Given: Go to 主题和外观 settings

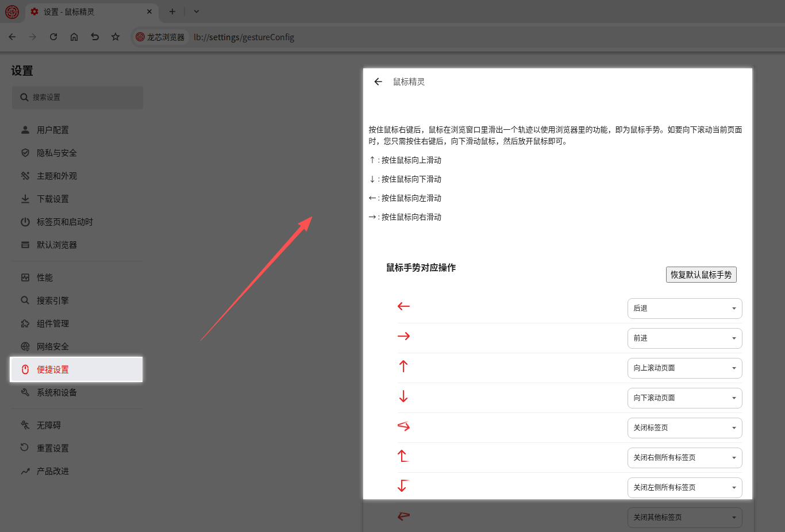Looking at the screenshot, I should (56, 176).
